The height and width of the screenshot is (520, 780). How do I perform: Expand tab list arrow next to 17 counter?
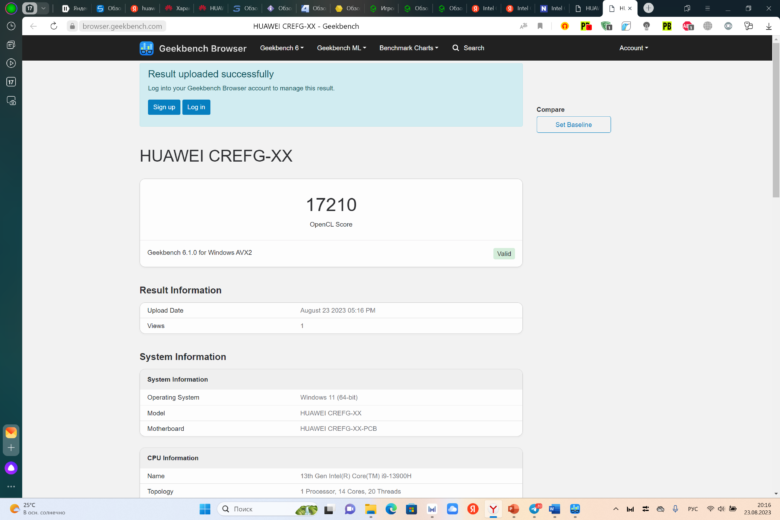44,8
